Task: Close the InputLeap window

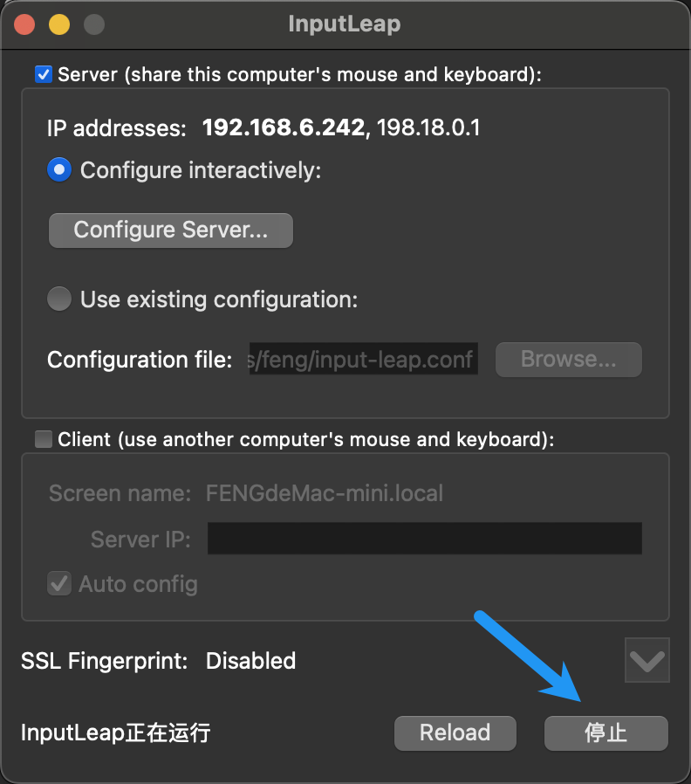Action: click(x=25, y=24)
